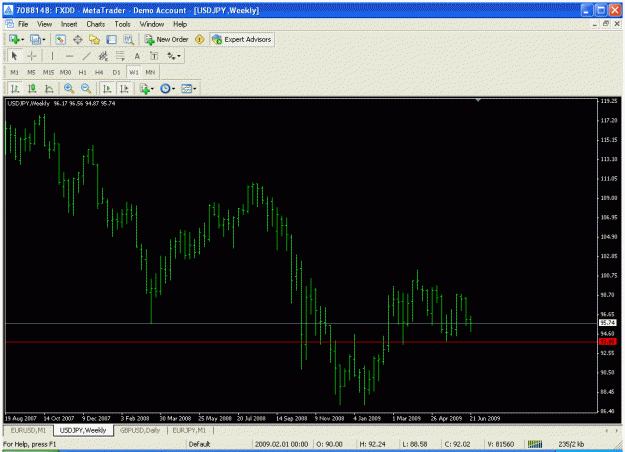Select the USDJPY,Weekly chart tab
The image size is (625, 452).
point(83,430)
